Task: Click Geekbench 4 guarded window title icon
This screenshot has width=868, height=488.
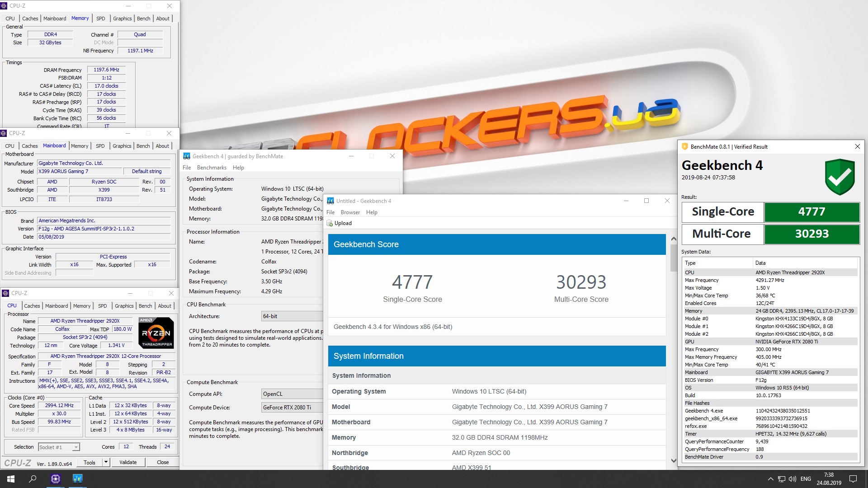Action: coord(186,156)
